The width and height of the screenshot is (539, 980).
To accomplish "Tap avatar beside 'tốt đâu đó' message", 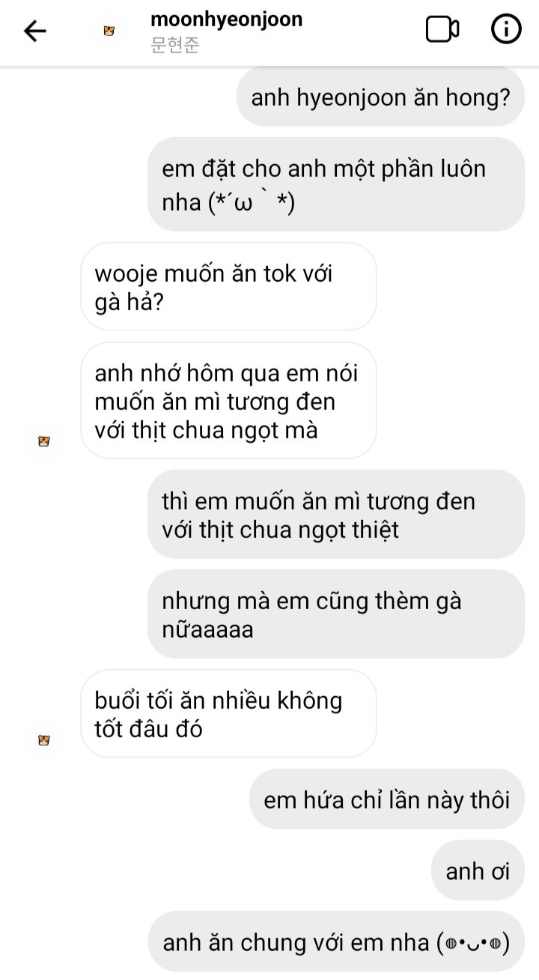I will coord(43,740).
